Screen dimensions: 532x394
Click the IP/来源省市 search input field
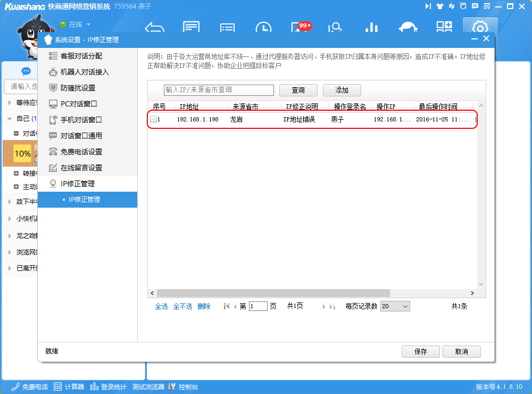coord(218,90)
